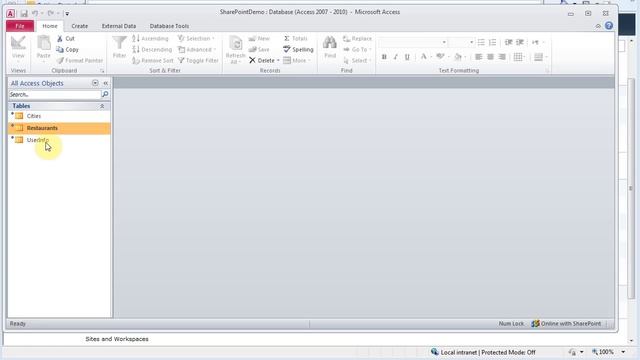This screenshot has height=360, width=640.
Task: Click Undo in Quick Access toolbar
Action: (x=35, y=13)
